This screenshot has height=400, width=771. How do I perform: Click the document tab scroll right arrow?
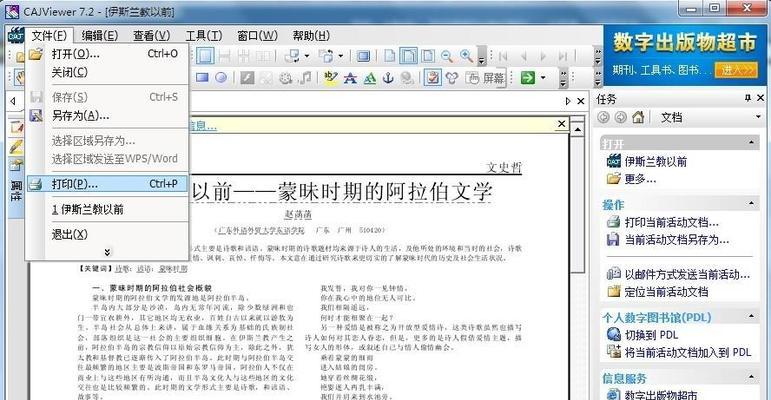(x=567, y=101)
